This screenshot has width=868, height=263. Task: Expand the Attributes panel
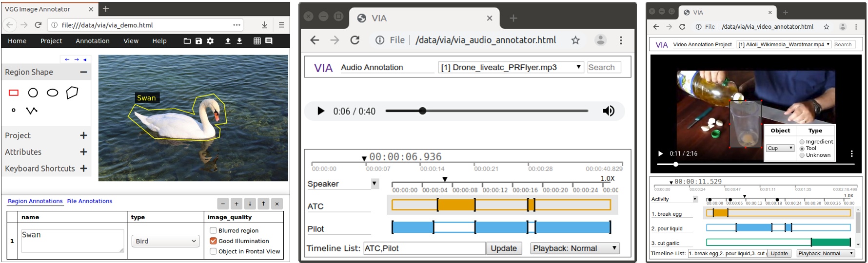pos(83,152)
